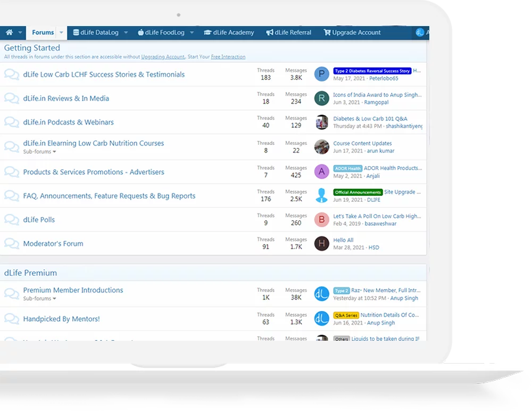Image resolution: width=532 pixels, height=411 pixels.
Task: Open dLife FoodLog menu item
Action: pyautogui.click(x=161, y=32)
